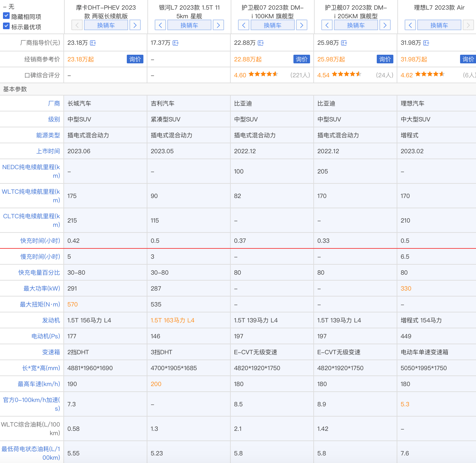Click the (221人) review count
The width and height of the screenshot is (476, 463).
(300, 75)
